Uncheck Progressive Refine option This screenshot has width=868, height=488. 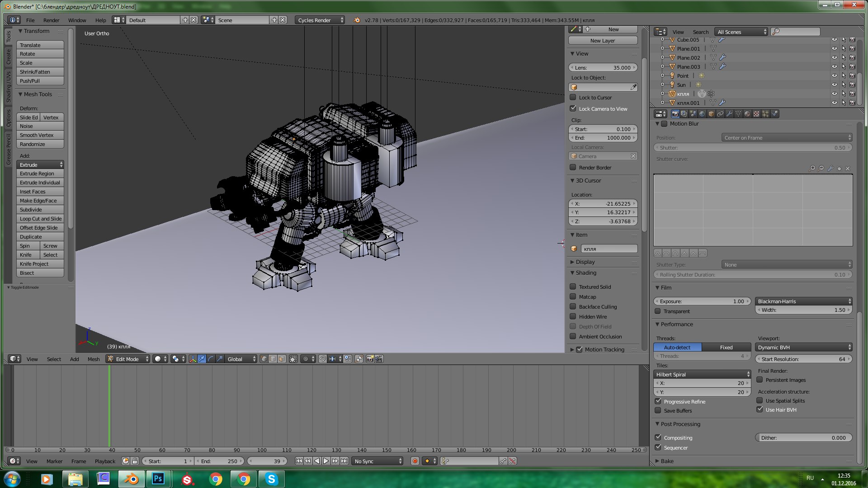(x=658, y=401)
